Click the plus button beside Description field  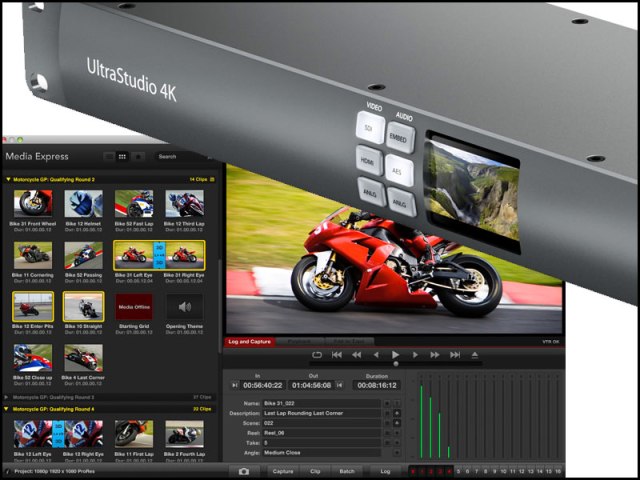click(x=396, y=413)
